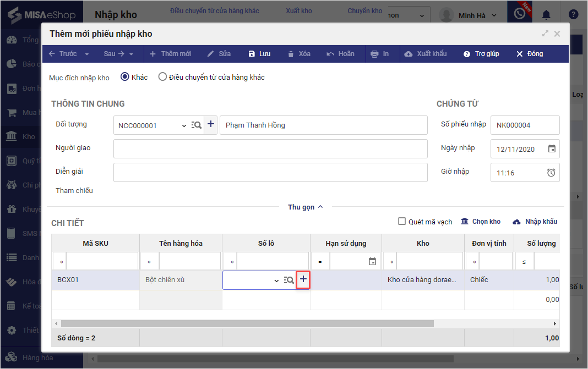Click the Số lô column header
The width and height of the screenshot is (588, 369).
266,243
